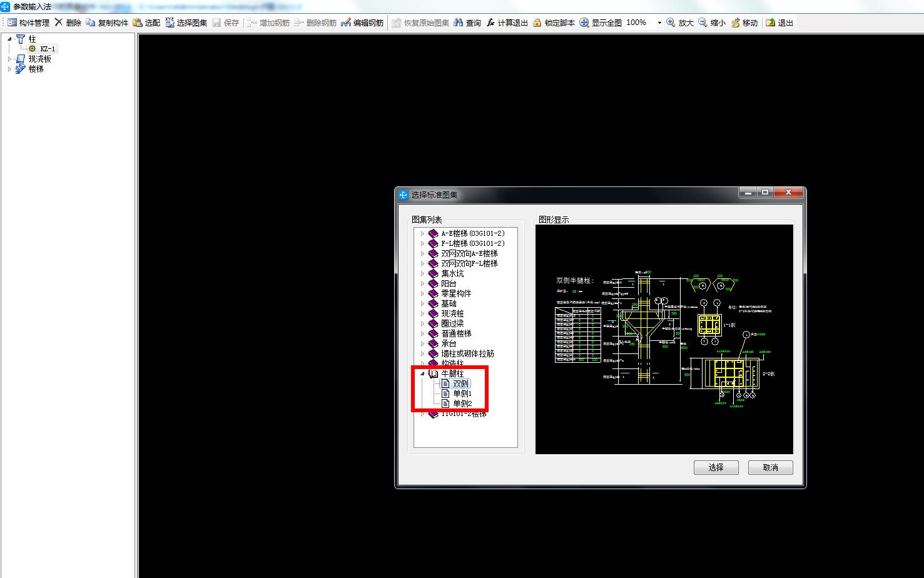Click the 放大 magnifier icon
The image size is (924, 578).
(671, 23)
